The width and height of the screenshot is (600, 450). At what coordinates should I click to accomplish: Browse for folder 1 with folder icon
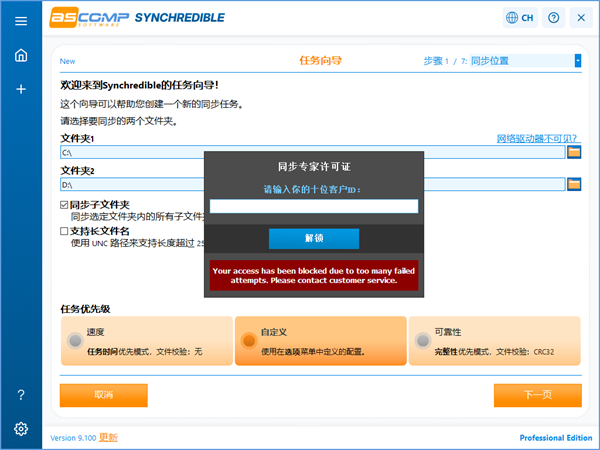pyautogui.click(x=574, y=152)
